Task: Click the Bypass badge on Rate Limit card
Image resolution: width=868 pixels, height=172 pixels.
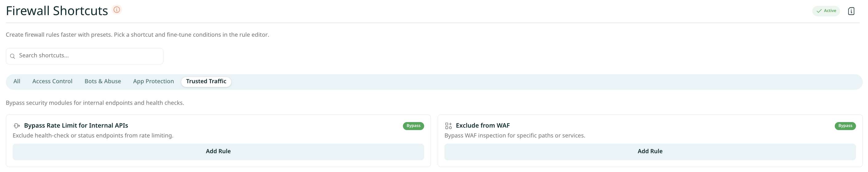Action: coord(413,126)
